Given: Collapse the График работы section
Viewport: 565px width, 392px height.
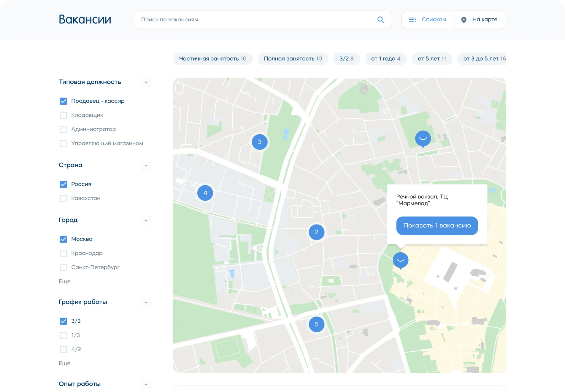Looking at the screenshot, I should pyautogui.click(x=146, y=302).
